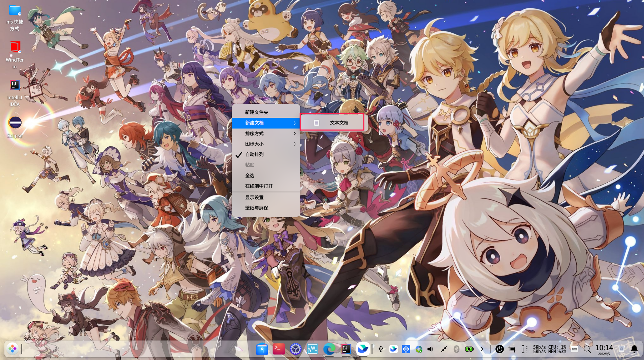This screenshot has width=644, height=360.
Task: Mute sound via the speaker tray icon
Action: pyautogui.click(x=430, y=349)
